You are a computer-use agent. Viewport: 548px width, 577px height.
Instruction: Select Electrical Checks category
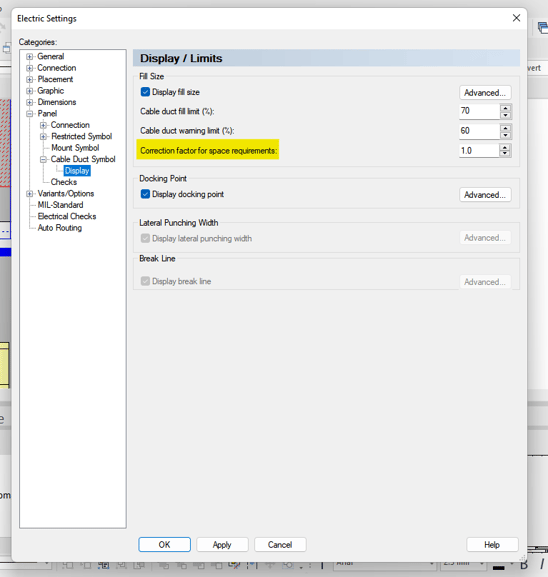[x=67, y=216]
